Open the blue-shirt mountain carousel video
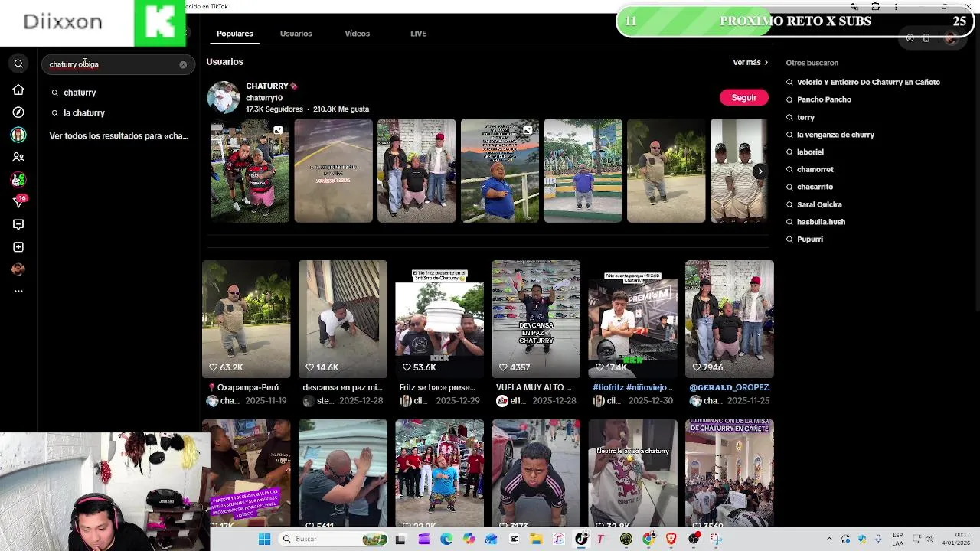The width and height of the screenshot is (980, 551). [x=499, y=171]
